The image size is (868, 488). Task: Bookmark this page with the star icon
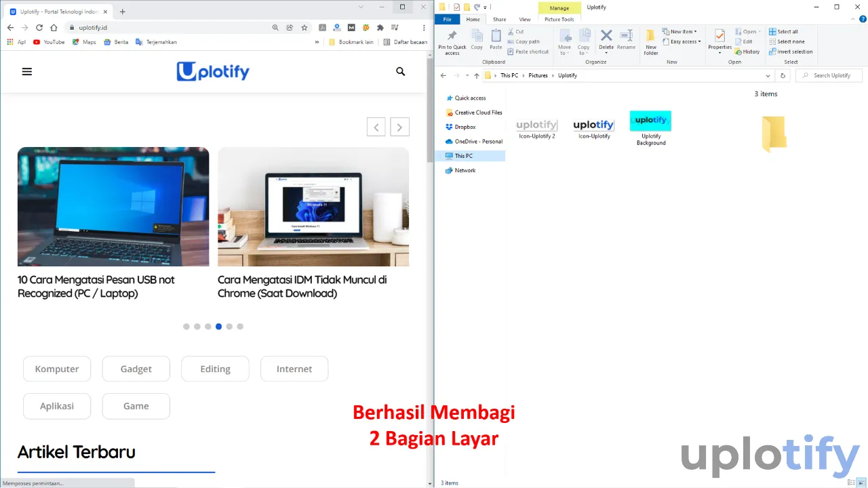point(304,28)
